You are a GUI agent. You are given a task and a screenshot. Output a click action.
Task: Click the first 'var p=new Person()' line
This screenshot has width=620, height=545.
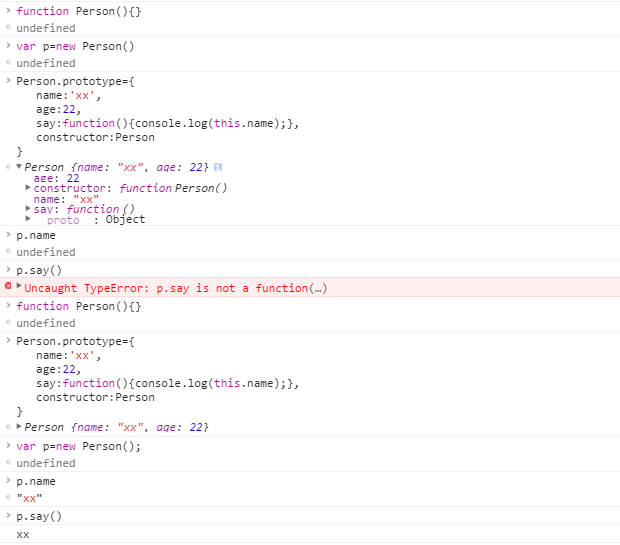tap(75, 46)
